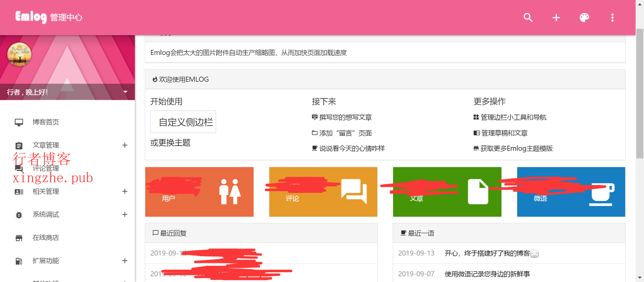
Task: Open 系统调试 sidebar menu
Action: [x=46, y=214]
